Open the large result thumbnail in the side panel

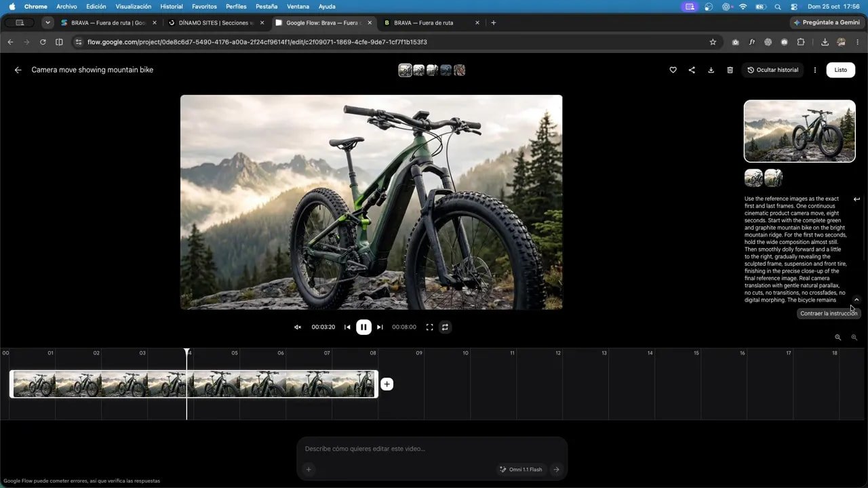800,131
